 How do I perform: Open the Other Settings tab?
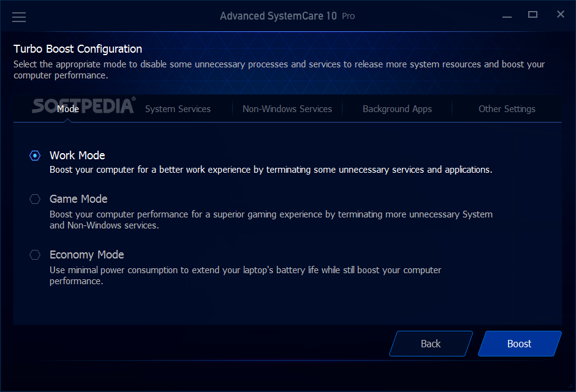[x=507, y=109]
